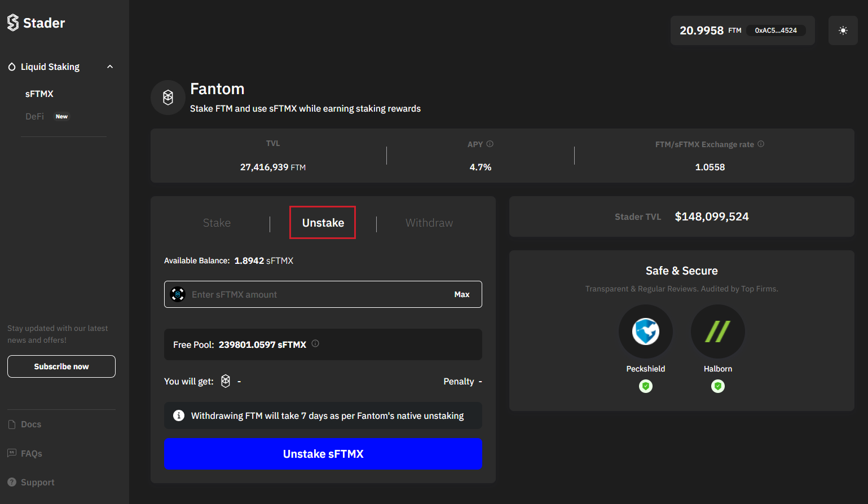868x504 pixels.
Task: Click Halborn's green verified checkmark
Action: click(717, 386)
